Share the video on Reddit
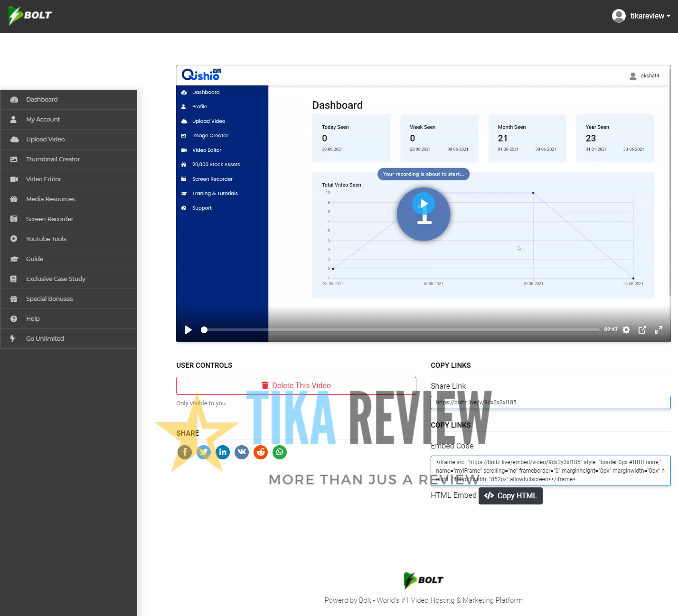The height and width of the screenshot is (616, 678). click(x=260, y=452)
